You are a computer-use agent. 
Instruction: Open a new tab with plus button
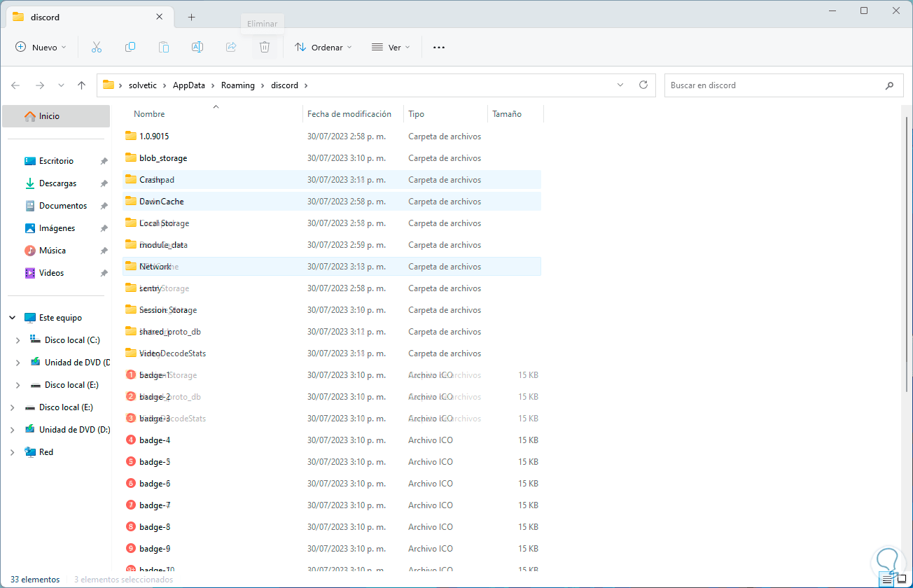191,17
